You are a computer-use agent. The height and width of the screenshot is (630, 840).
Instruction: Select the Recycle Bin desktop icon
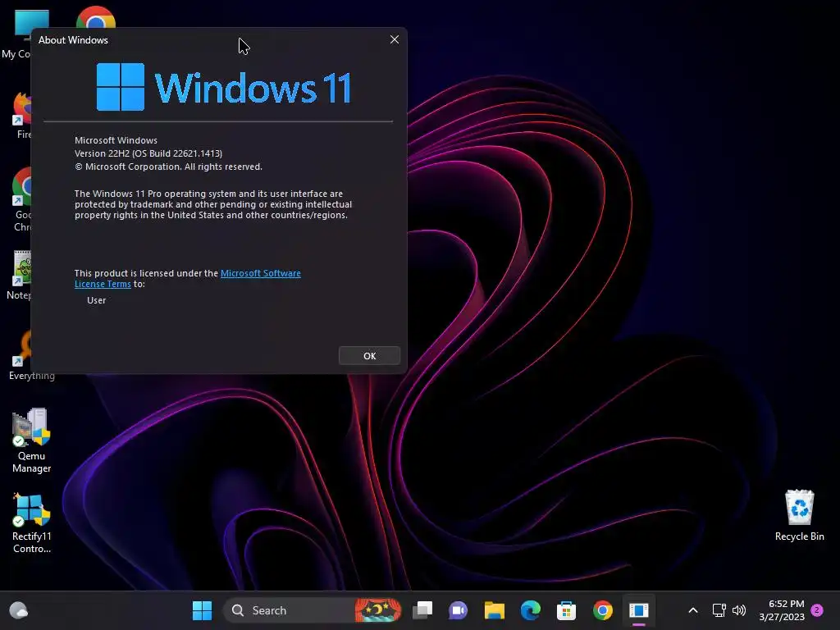[799, 515]
